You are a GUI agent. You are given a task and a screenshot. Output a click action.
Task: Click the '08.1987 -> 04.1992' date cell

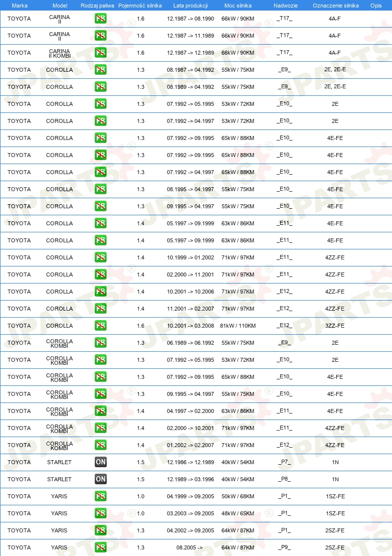(x=190, y=69)
